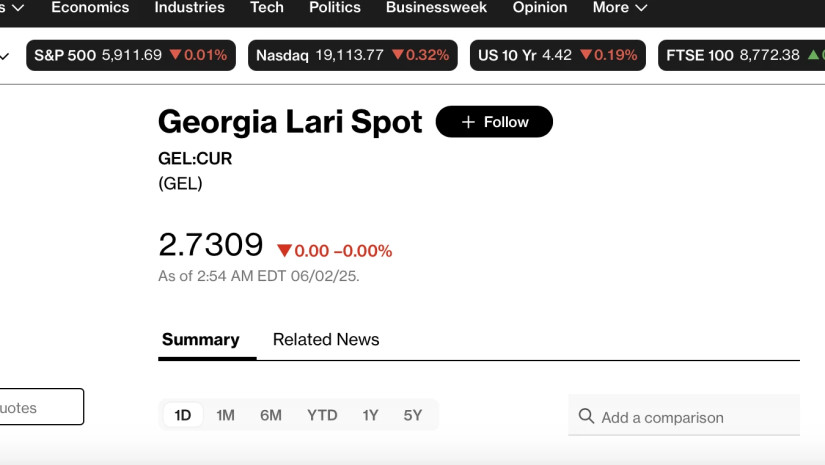Set chart range to 5Y
This screenshot has height=465, width=825.
413,415
